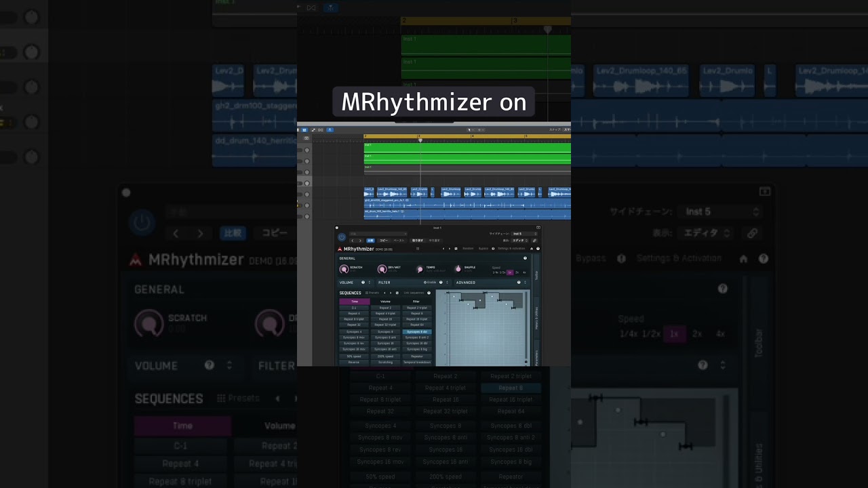Open the SEQUENCES help icon

(x=429, y=293)
